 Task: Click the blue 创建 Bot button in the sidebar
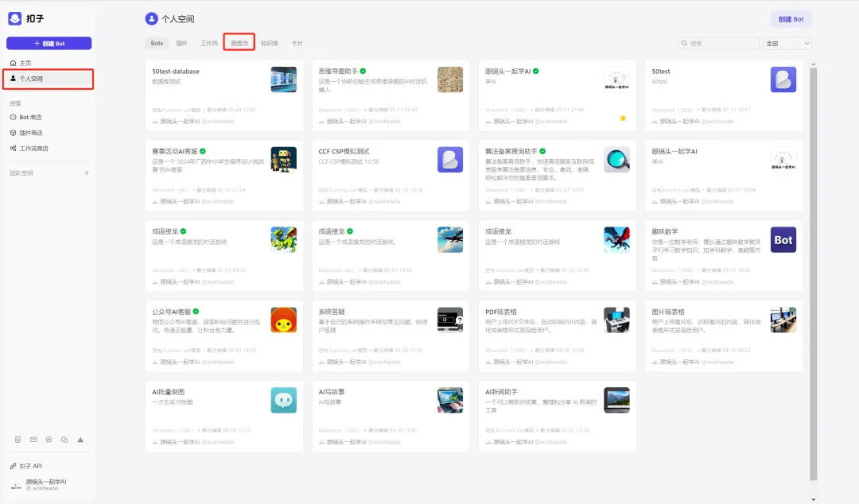coord(49,43)
